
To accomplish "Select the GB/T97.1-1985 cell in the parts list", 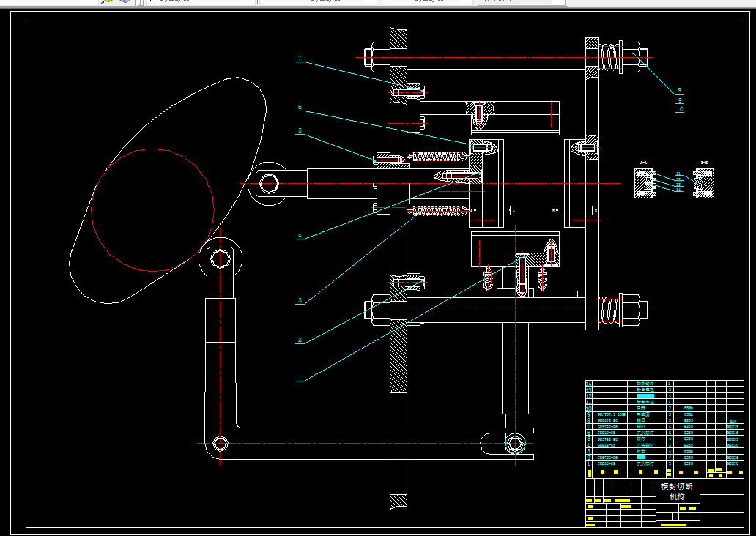I will (x=612, y=414).
